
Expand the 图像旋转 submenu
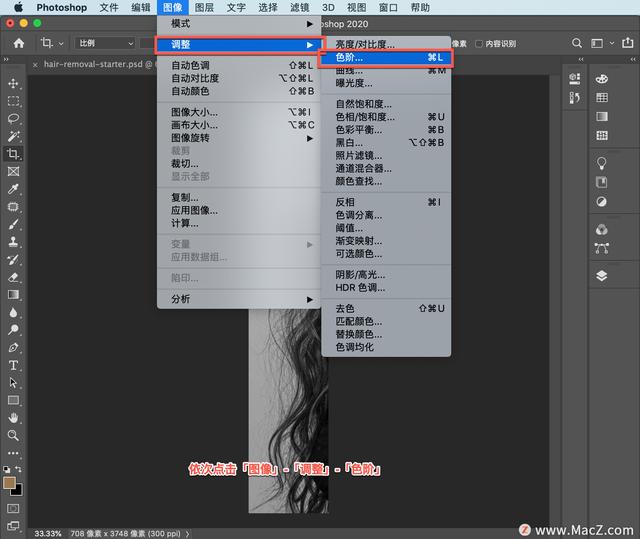coord(239,138)
